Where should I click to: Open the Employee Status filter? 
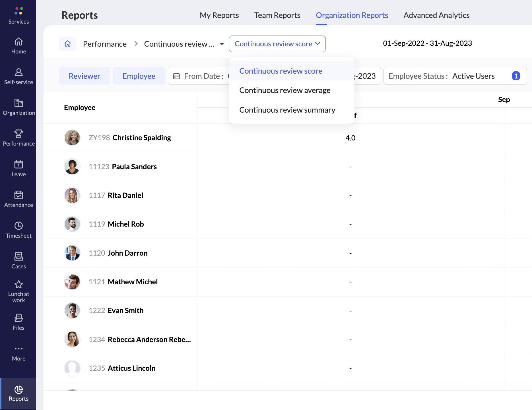click(455, 76)
